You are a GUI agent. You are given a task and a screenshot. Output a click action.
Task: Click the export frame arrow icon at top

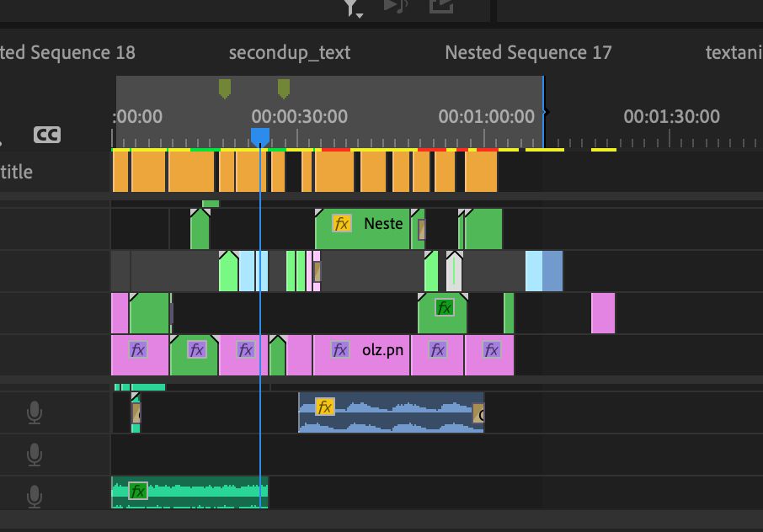pos(441,6)
